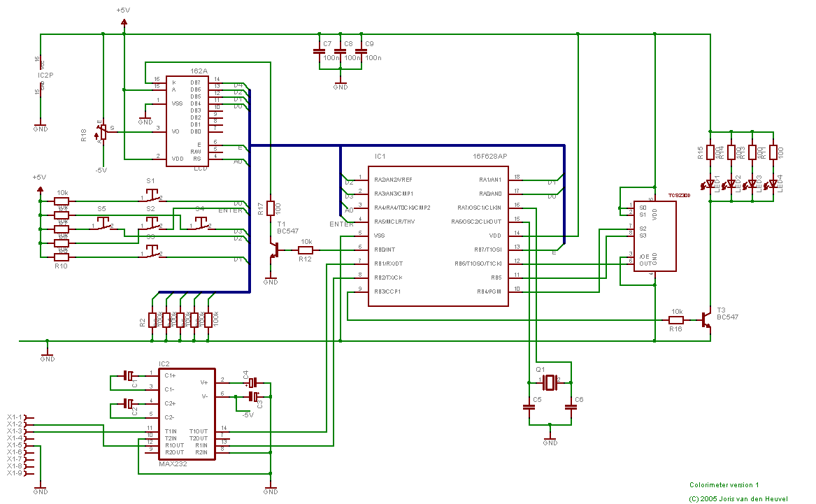Click the 'RB3/CCP1' pin label

(x=387, y=291)
